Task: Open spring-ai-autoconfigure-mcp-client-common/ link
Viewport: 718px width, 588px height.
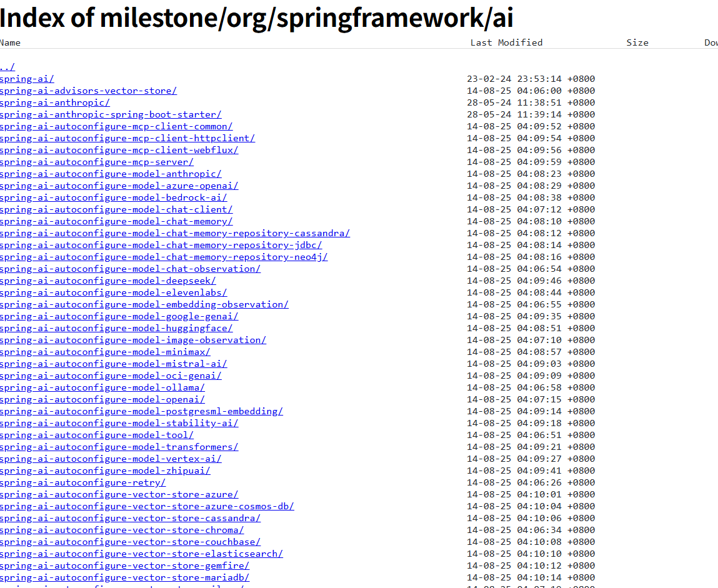Action: point(116,126)
